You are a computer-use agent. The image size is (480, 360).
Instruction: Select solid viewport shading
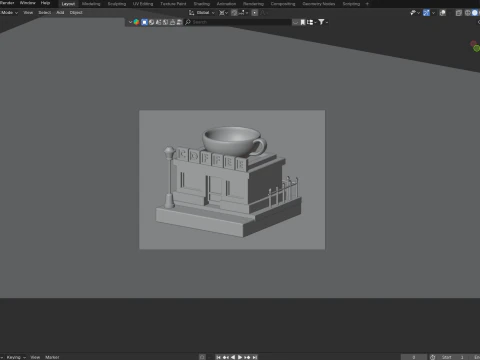click(475, 13)
